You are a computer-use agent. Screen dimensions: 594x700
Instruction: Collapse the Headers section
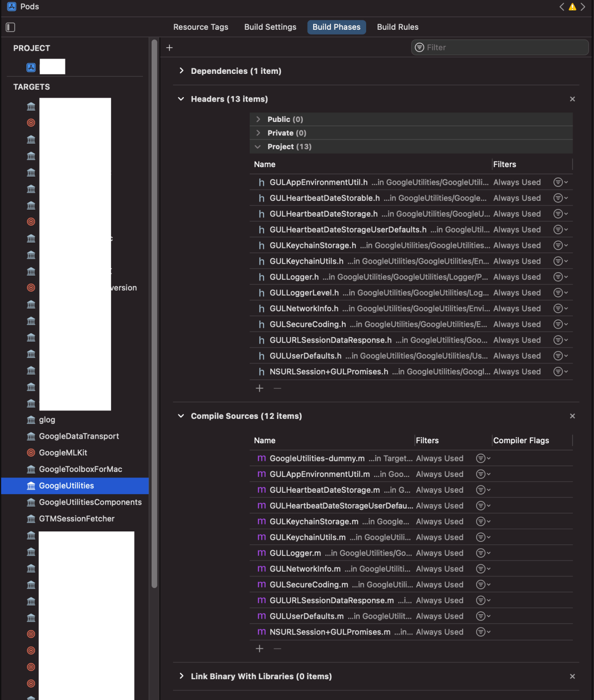[181, 99]
